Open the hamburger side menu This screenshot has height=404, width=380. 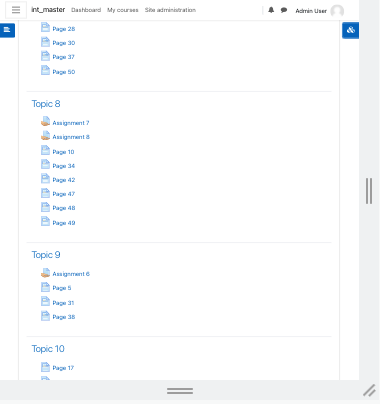click(x=16, y=10)
